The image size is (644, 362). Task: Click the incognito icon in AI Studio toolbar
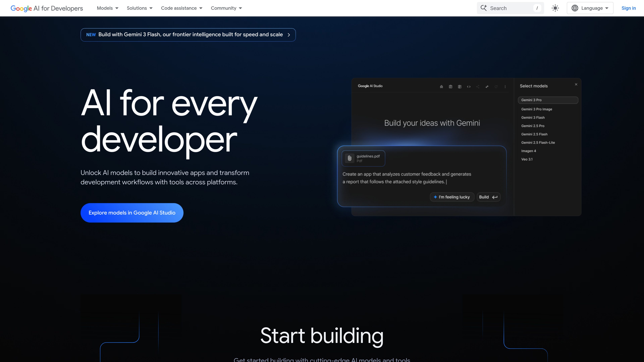coord(441,87)
